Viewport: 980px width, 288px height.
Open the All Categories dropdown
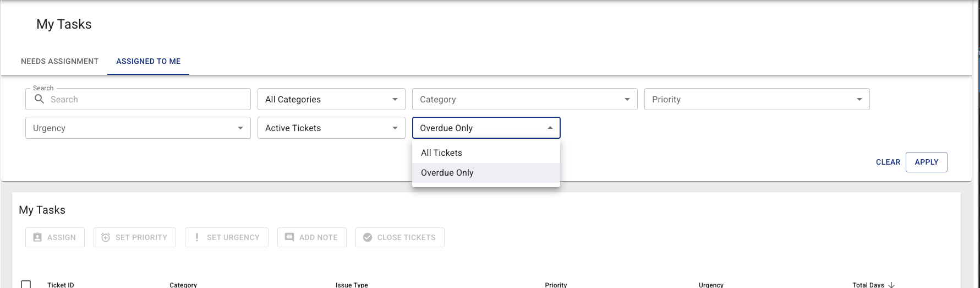coord(331,99)
